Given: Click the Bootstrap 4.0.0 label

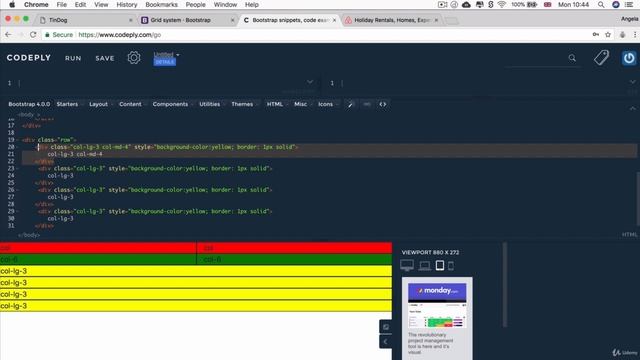Looking at the screenshot, I should point(29,104).
